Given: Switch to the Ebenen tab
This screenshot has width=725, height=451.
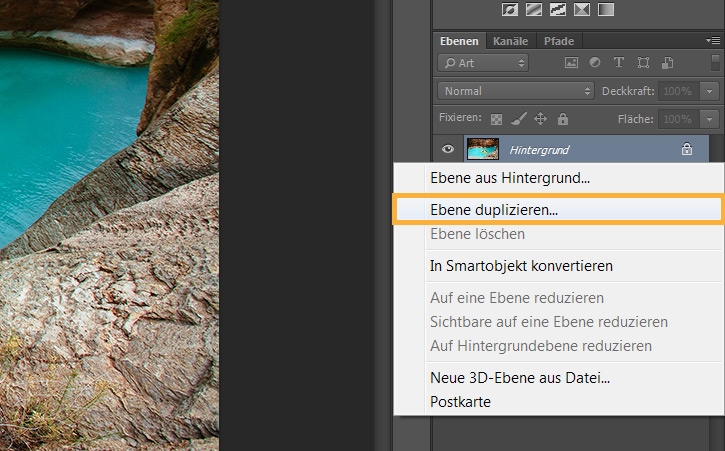Looking at the screenshot, I should pyautogui.click(x=459, y=41).
